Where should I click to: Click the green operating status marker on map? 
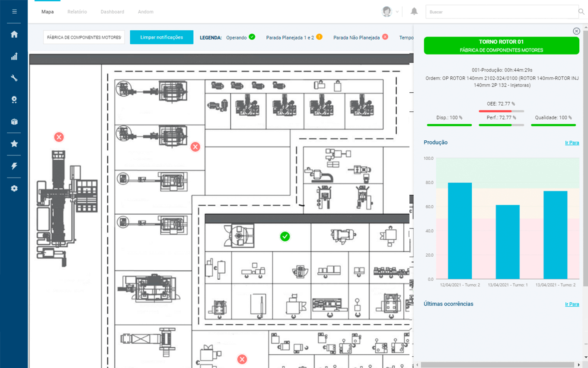point(284,236)
